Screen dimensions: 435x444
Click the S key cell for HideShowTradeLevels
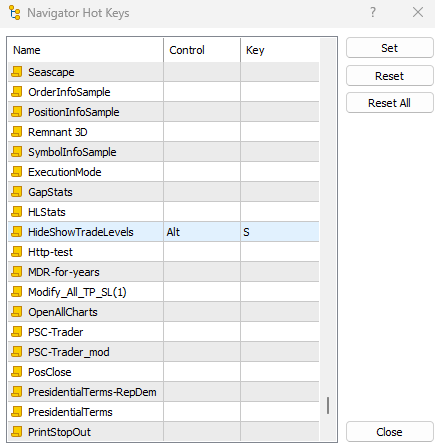280,232
